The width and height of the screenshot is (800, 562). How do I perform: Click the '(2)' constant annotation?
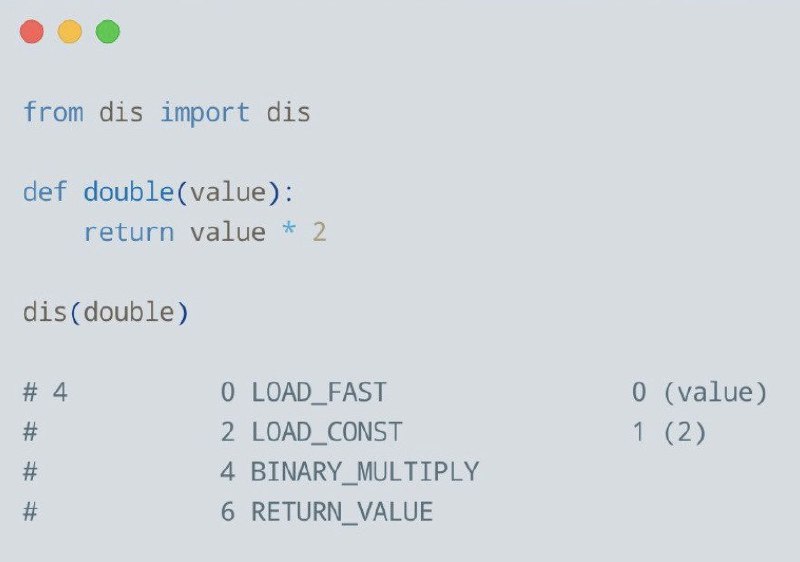[x=685, y=432]
